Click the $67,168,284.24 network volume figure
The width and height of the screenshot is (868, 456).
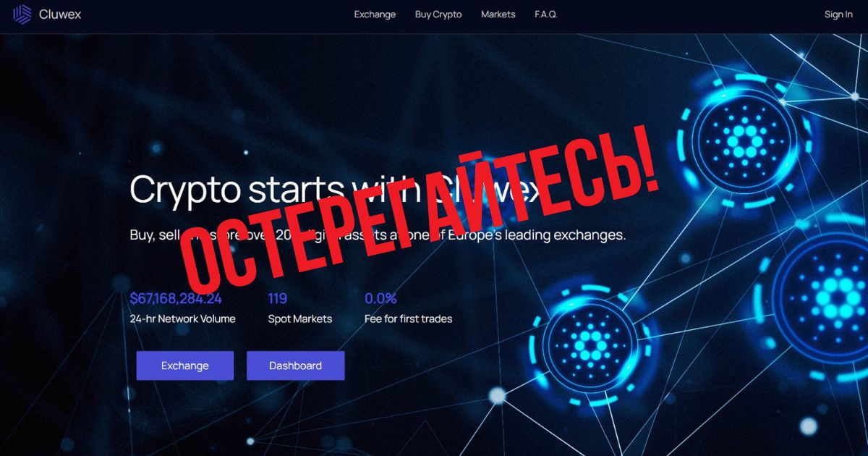[x=176, y=298]
